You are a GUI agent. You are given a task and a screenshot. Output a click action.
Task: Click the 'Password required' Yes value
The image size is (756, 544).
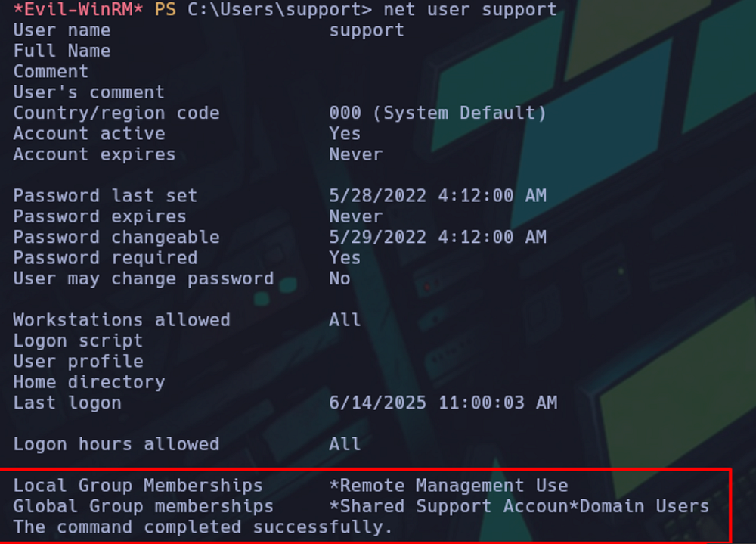(345, 258)
